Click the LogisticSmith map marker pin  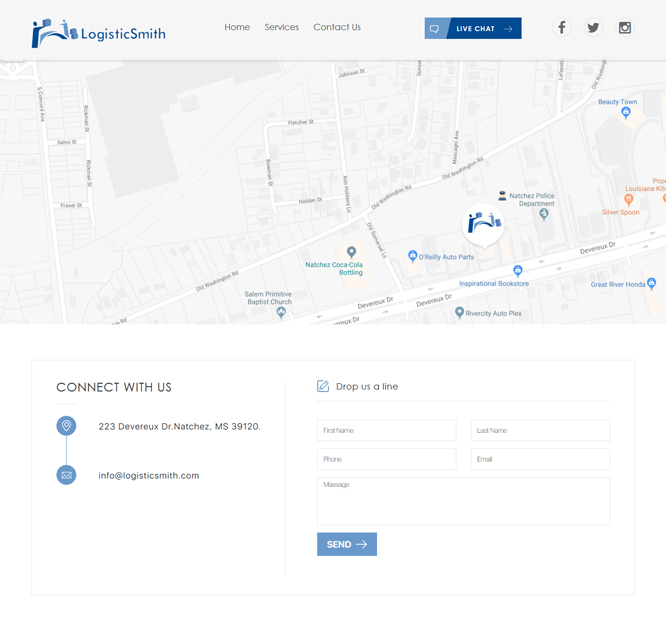click(x=484, y=224)
